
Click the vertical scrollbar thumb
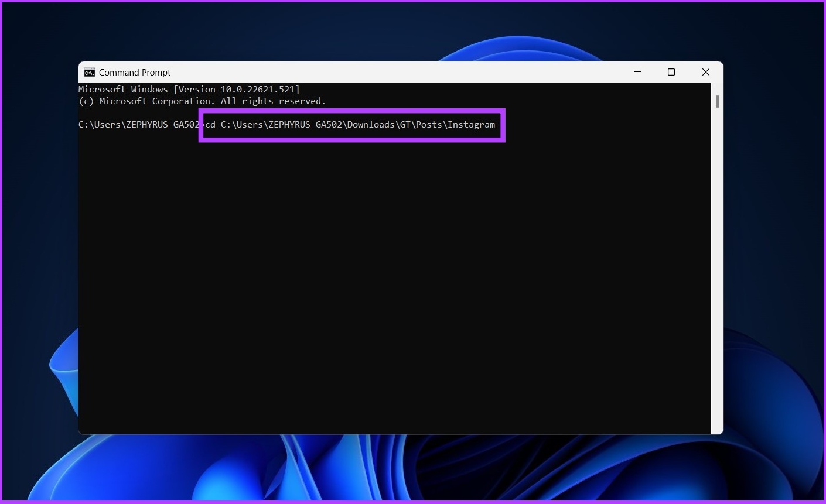coord(717,101)
